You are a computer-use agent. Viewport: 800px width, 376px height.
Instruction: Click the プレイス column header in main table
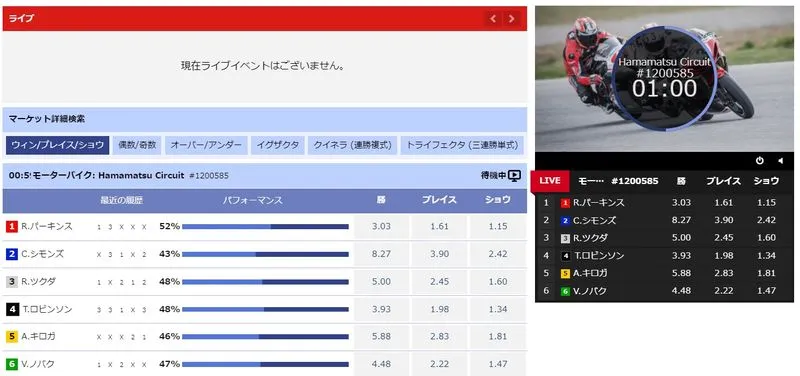(x=439, y=200)
